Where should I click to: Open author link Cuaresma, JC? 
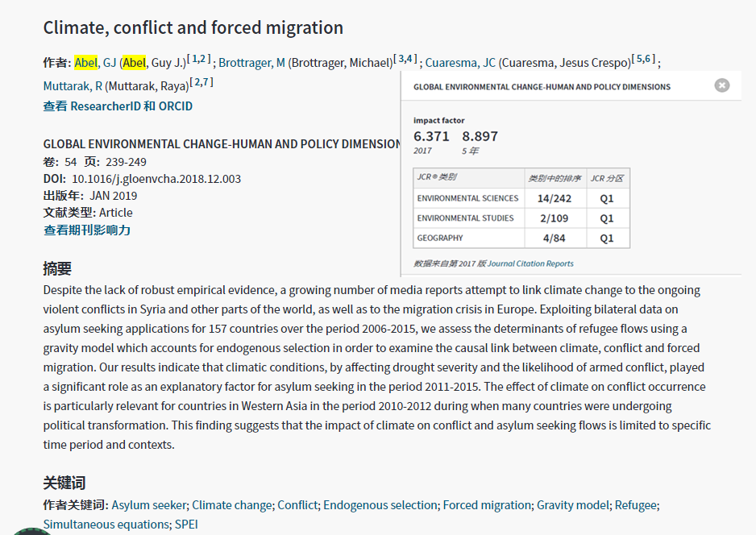pyautogui.click(x=460, y=63)
